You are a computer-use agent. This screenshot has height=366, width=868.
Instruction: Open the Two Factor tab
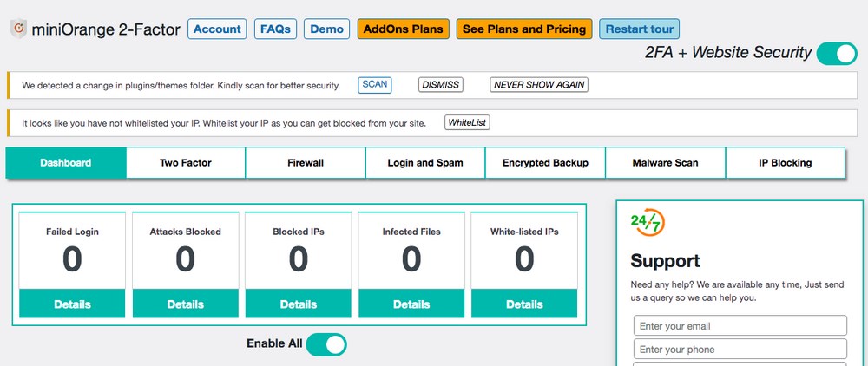click(186, 163)
